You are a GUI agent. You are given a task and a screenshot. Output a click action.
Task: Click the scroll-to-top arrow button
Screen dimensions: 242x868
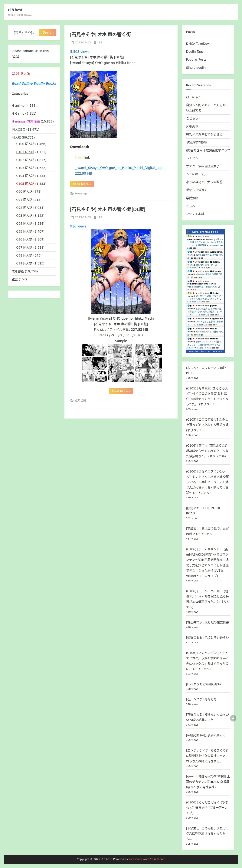point(233,718)
